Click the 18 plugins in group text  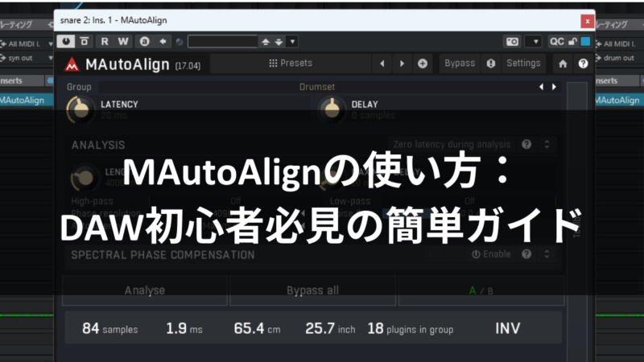point(411,328)
